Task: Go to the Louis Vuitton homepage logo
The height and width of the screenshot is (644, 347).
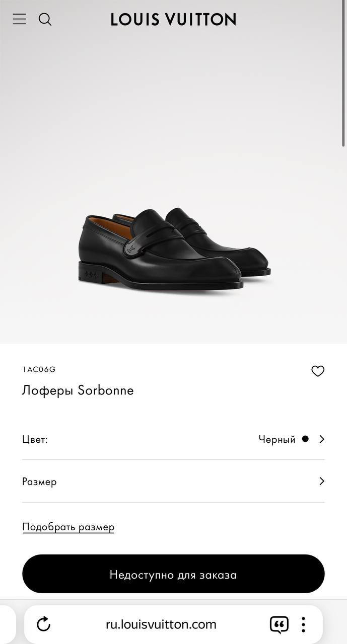Action: 173,20
